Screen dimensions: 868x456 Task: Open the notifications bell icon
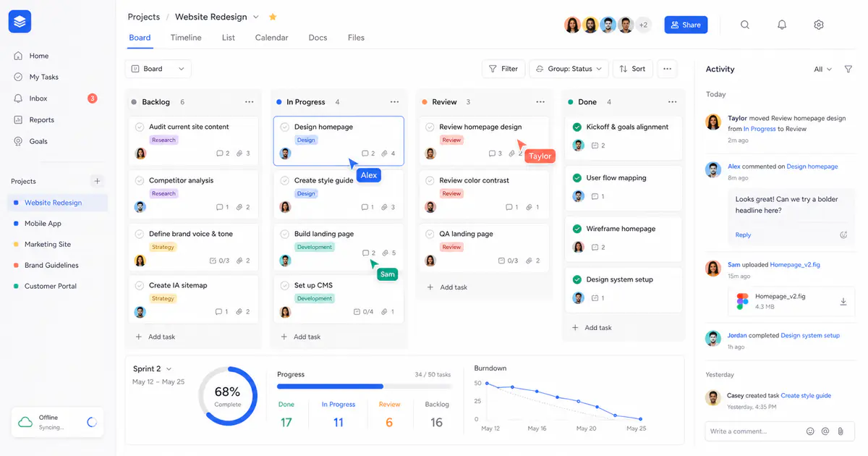(x=782, y=25)
